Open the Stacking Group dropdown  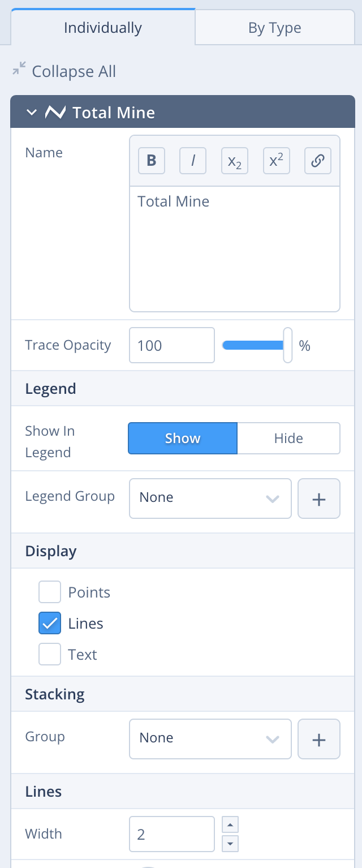point(210,739)
